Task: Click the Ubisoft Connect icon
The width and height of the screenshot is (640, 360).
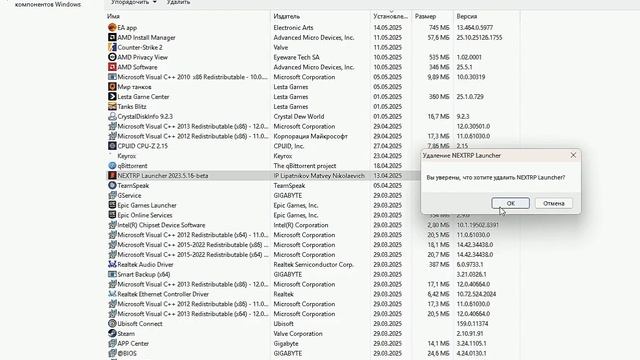Action: (112, 324)
